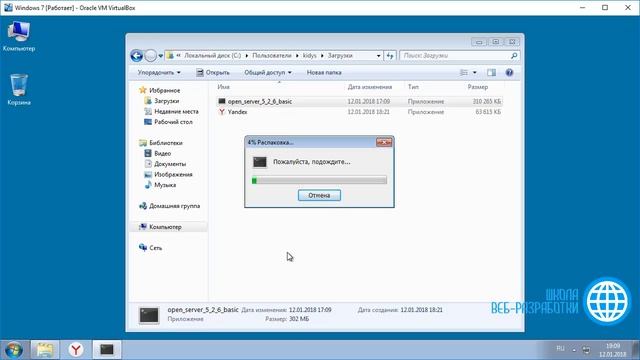640x360 pixels.
Task: Close the Распаковка dialog
Action: tap(384, 142)
